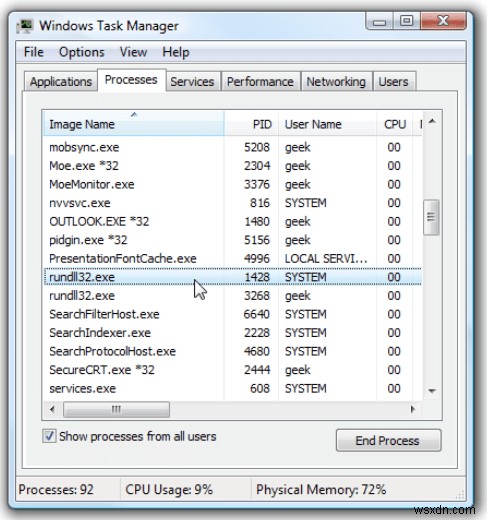
Task: Select the OUTLOOK.EXE *32 process row
Action: pyautogui.click(x=233, y=221)
